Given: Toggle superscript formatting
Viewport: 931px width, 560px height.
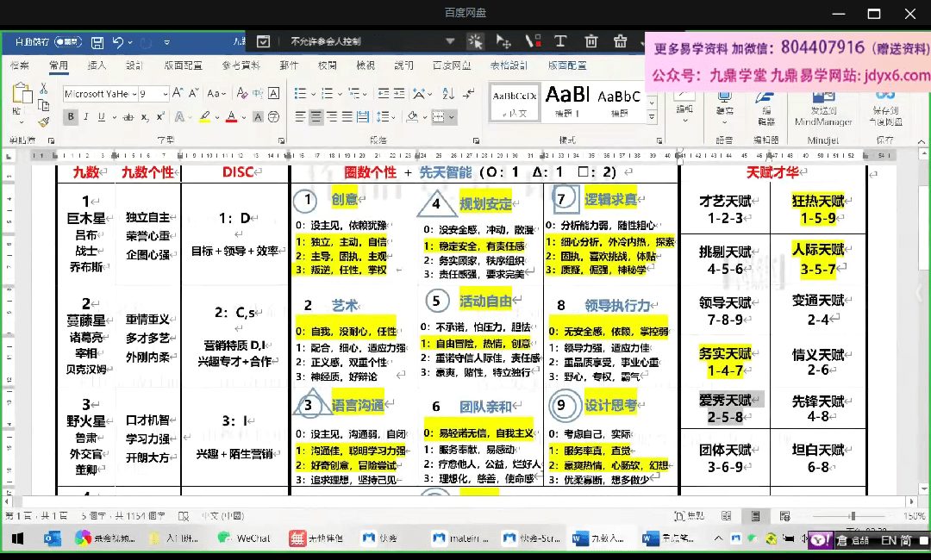Looking at the screenshot, I should [161, 117].
